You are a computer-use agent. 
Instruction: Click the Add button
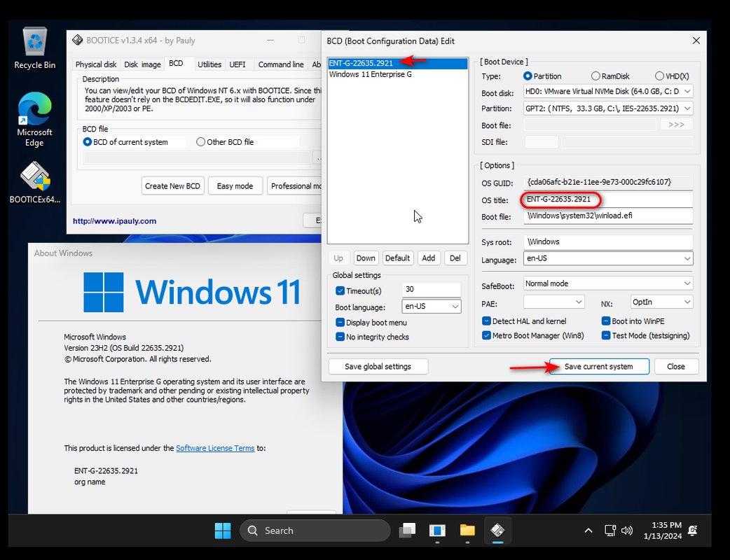[x=429, y=258]
